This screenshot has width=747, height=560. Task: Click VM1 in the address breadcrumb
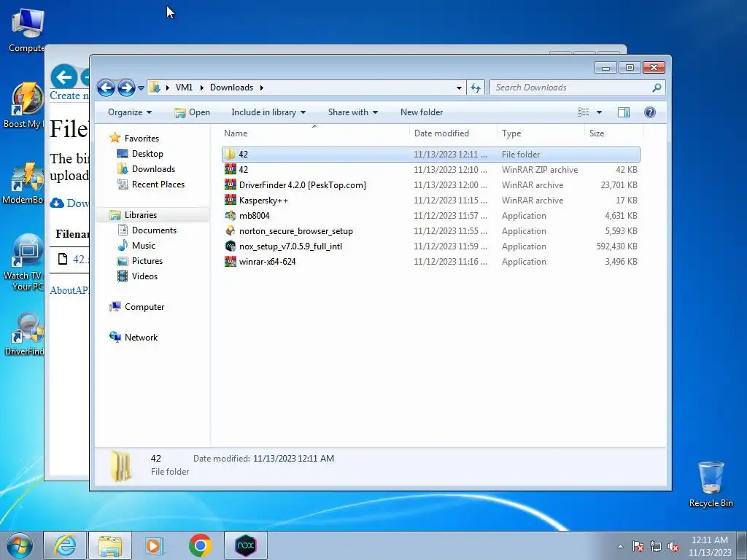coord(184,87)
